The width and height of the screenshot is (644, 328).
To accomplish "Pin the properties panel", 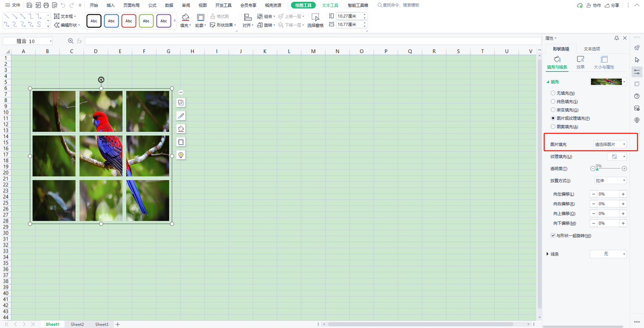I will 617,38.
